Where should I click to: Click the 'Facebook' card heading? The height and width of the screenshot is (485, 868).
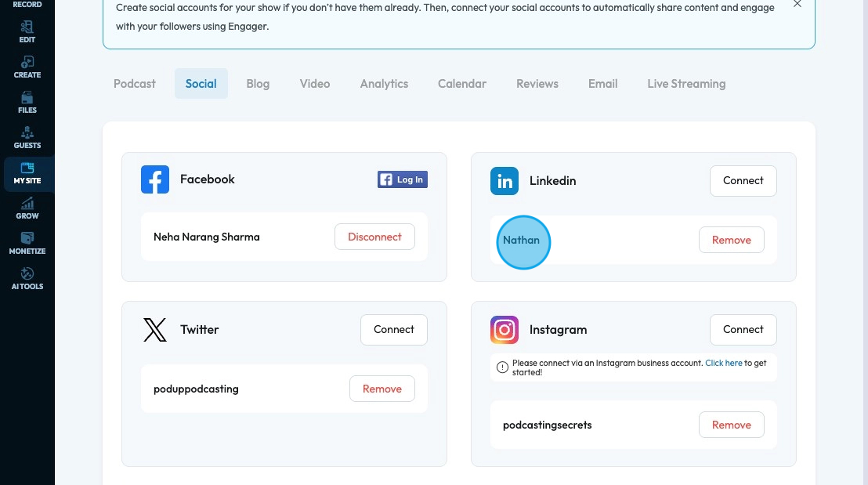pos(207,179)
